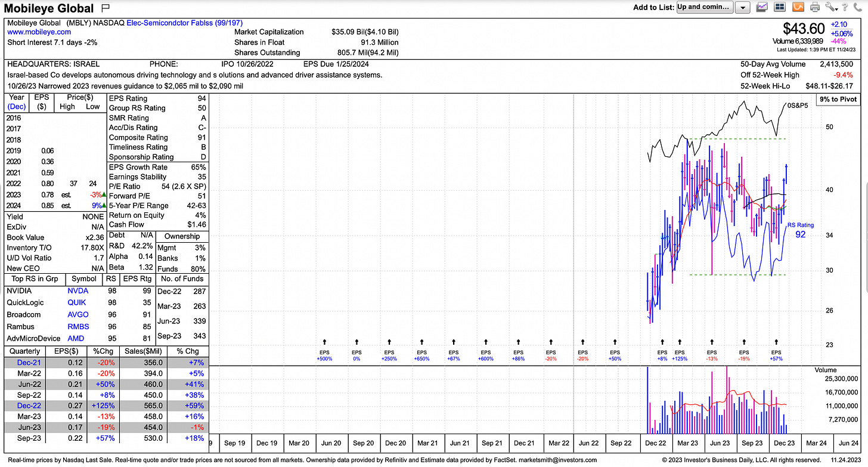Open AVGO symbol link

tap(78, 315)
